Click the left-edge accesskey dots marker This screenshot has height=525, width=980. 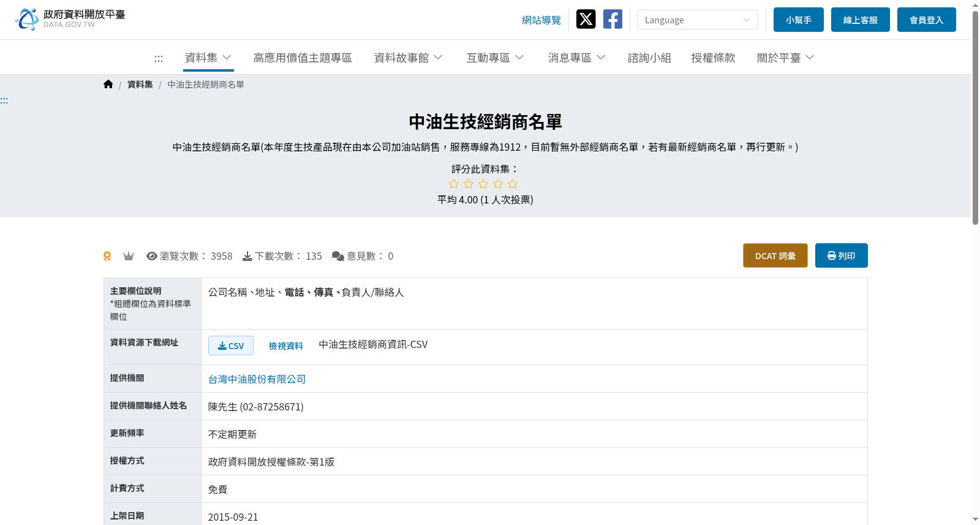click(x=4, y=100)
